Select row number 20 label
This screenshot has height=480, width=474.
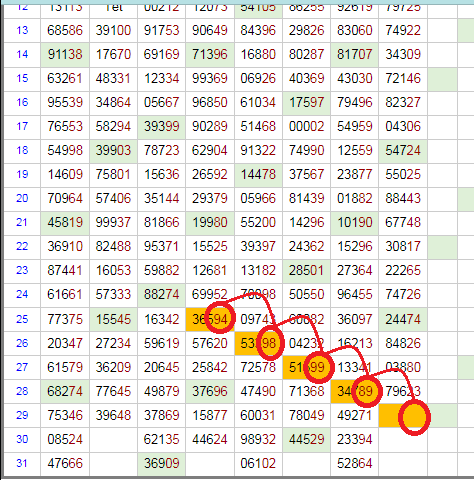coord(22,198)
